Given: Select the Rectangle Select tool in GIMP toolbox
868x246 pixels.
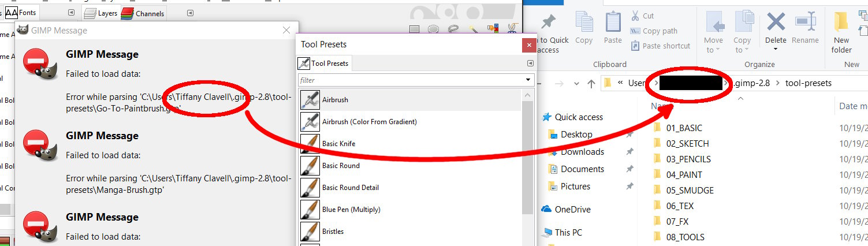Looking at the screenshot, I should 414,29.
